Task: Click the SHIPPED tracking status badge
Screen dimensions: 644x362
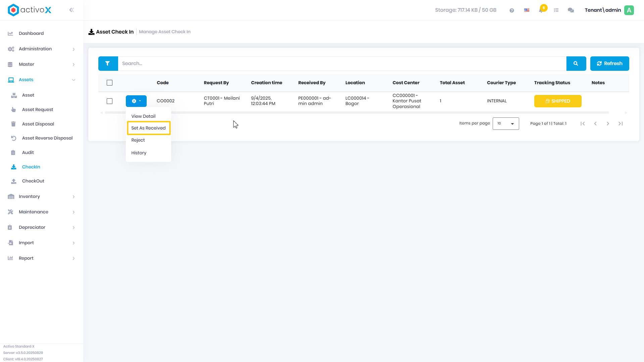Action: point(558,101)
